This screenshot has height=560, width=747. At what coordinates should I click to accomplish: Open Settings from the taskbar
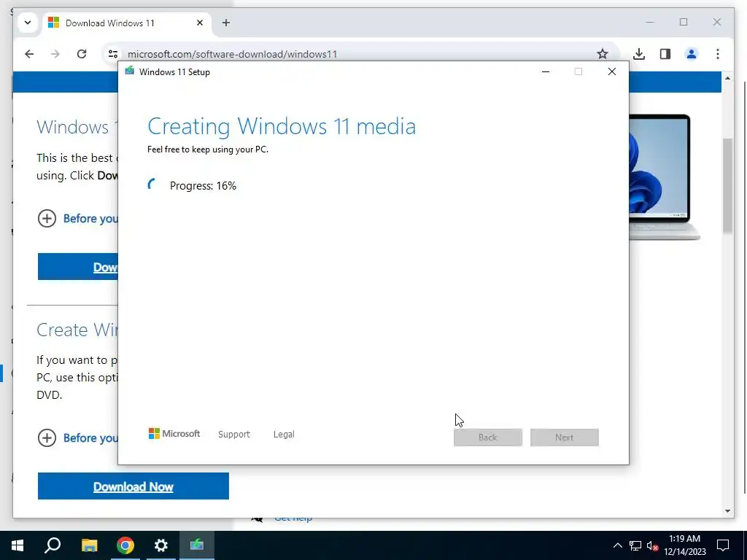(161, 545)
